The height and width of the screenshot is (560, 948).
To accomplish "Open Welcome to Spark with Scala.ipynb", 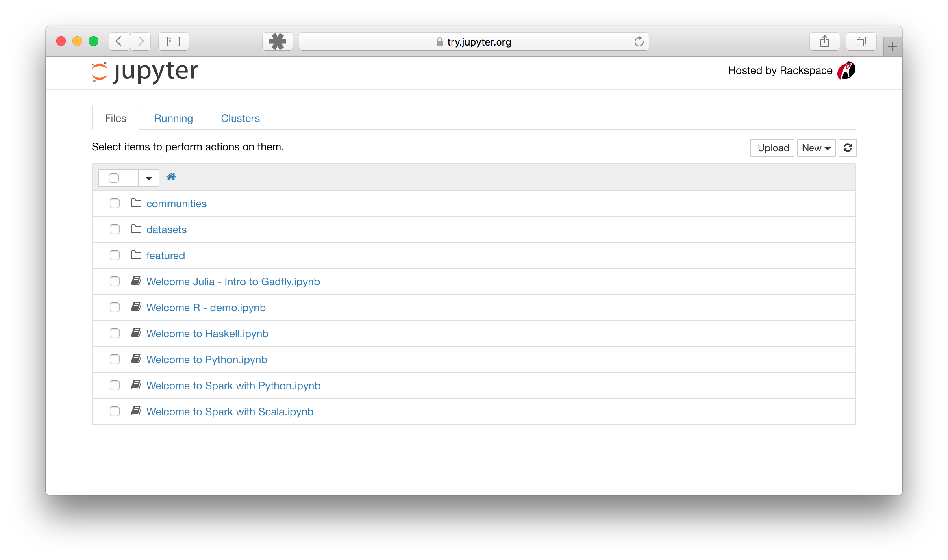I will pyautogui.click(x=230, y=411).
